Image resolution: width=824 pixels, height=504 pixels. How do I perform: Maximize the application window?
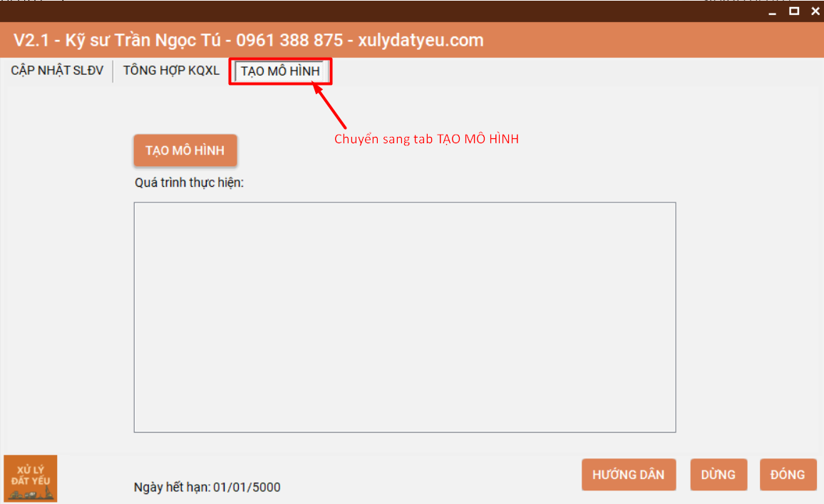coord(793,11)
